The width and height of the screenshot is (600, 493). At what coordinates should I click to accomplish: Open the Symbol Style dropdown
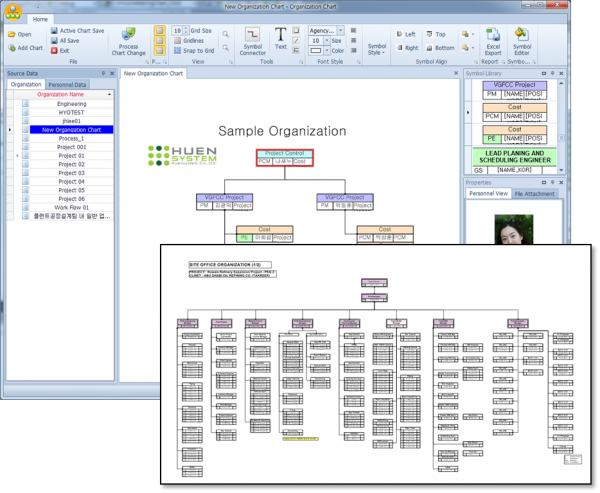click(376, 49)
